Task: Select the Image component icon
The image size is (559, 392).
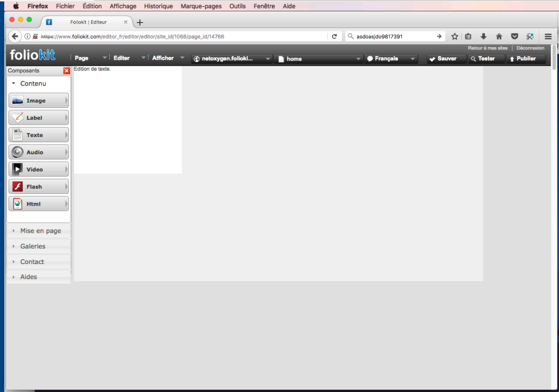Action: coord(17,101)
